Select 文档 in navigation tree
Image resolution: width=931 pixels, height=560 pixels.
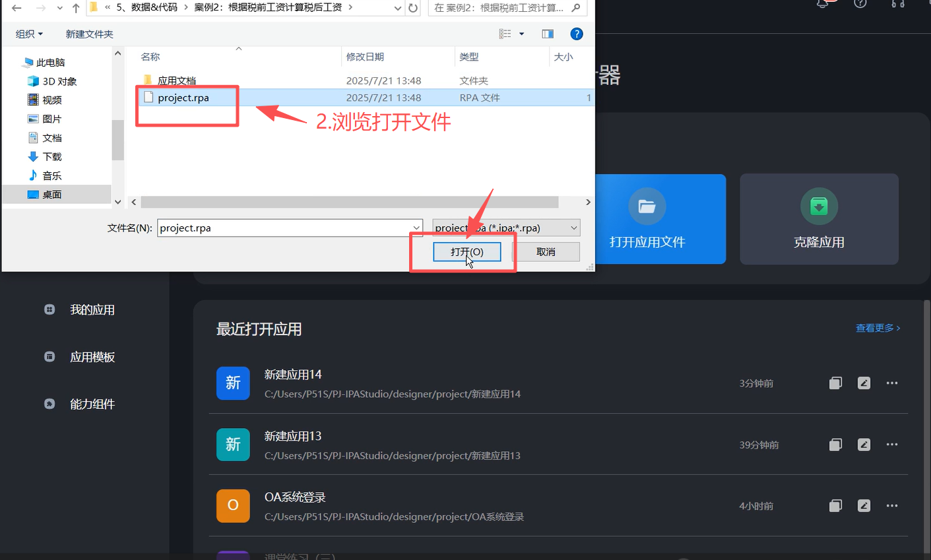pos(45,138)
